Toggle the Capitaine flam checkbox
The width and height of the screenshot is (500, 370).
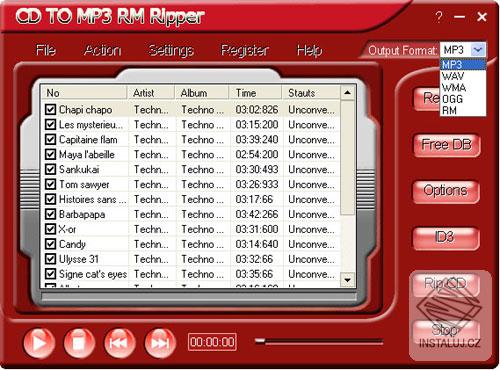click(50, 139)
